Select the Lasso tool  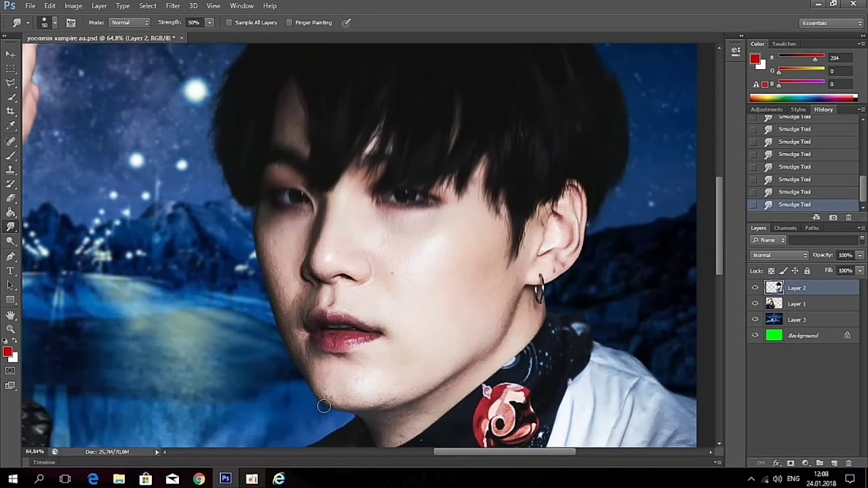pyautogui.click(x=10, y=83)
